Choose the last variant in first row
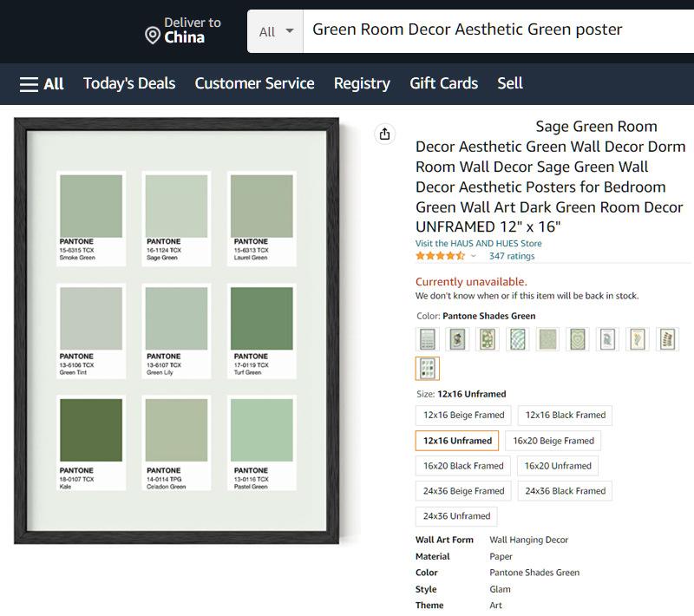The image size is (694, 616). [667, 339]
